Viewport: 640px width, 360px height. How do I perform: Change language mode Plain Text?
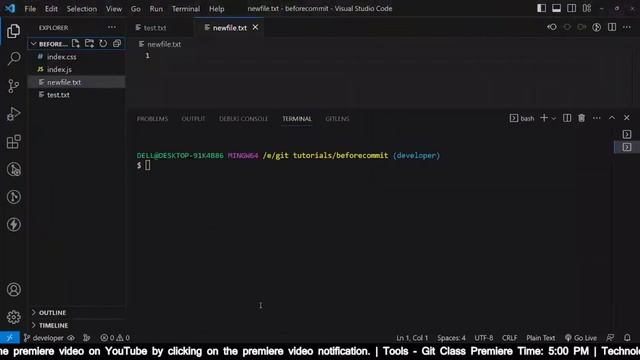click(540, 338)
